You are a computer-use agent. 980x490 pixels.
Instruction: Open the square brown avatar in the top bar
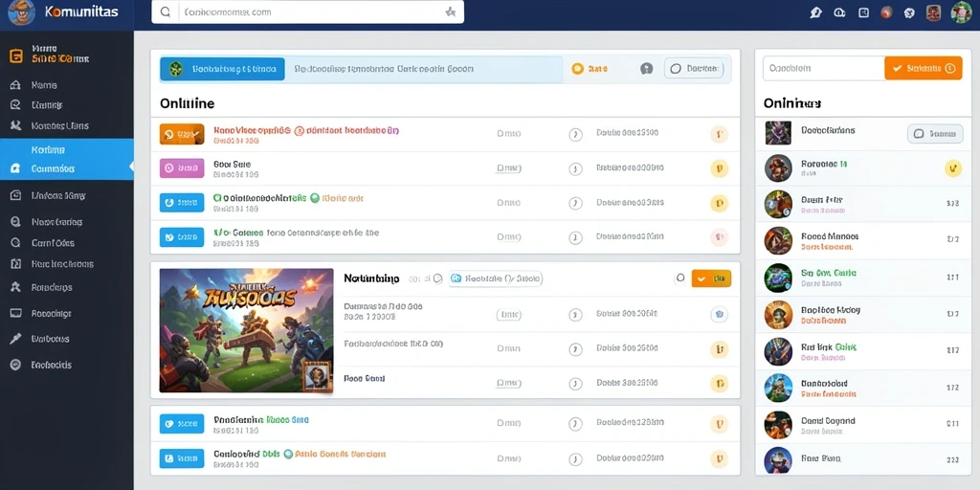(x=934, y=12)
